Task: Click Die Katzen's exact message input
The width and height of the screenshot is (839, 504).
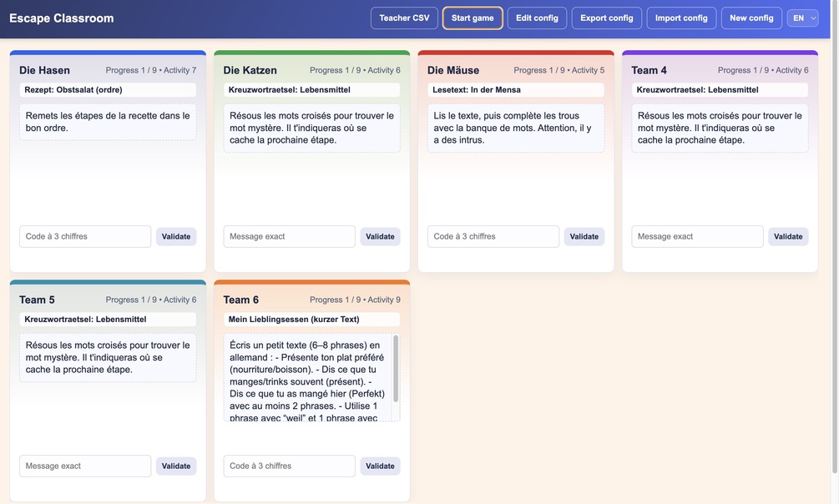Action: [x=289, y=237]
